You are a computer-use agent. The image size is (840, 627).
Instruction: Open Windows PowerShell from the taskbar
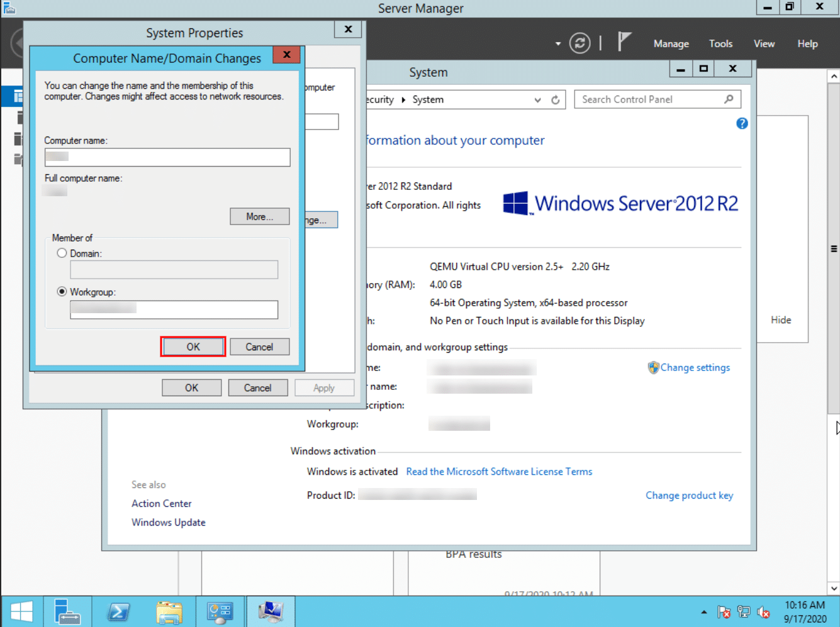[x=118, y=611]
